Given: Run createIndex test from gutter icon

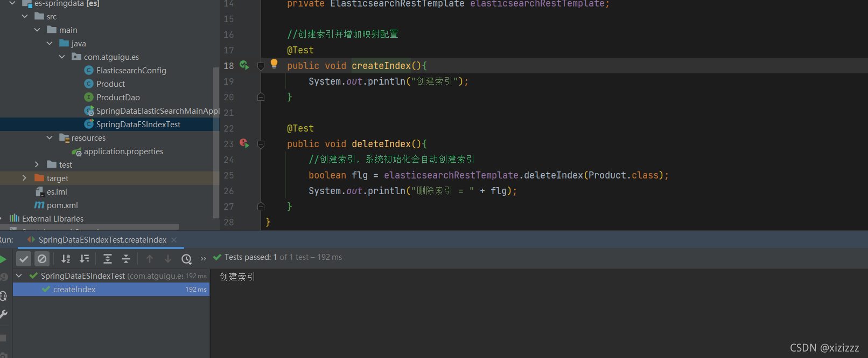Looking at the screenshot, I should [244, 65].
